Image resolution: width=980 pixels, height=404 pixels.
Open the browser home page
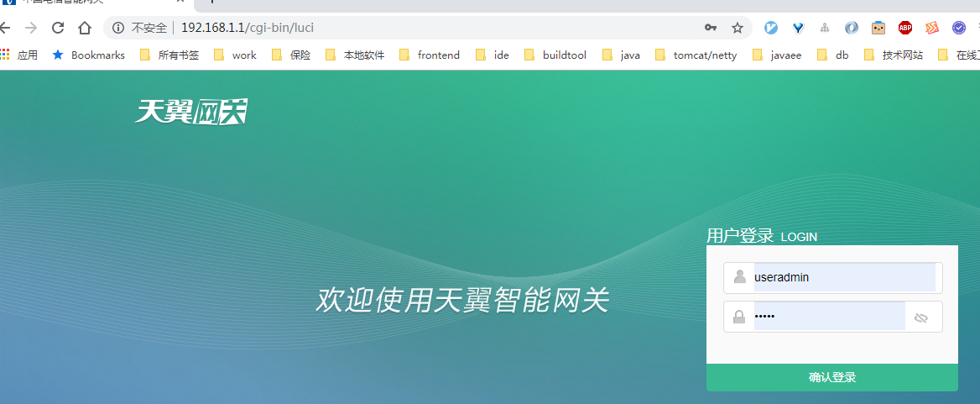click(85, 28)
